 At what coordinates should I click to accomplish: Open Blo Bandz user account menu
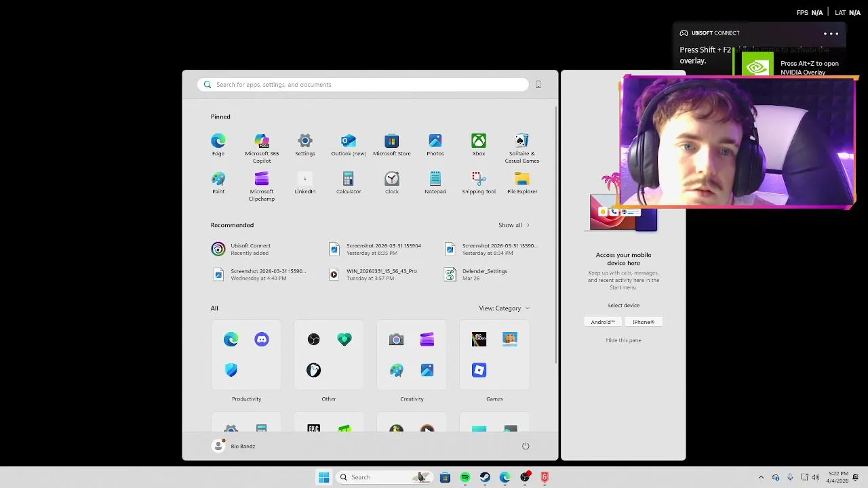pos(234,446)
